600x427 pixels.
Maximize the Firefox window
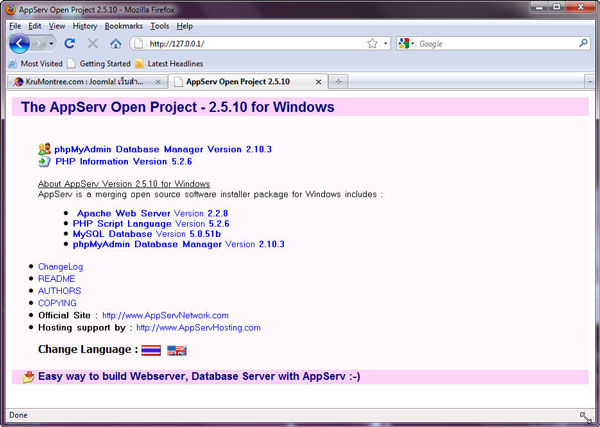point(557,7)
